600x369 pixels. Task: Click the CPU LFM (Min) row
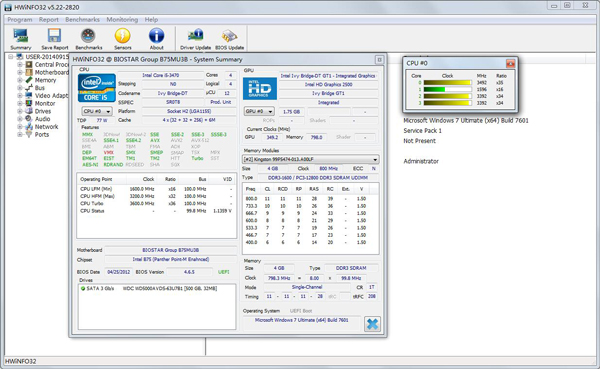tap(156, 189)
